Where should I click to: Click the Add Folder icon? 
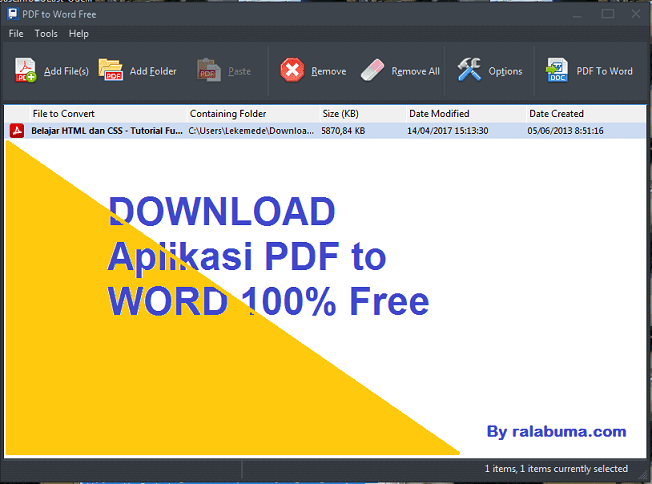pyautogui.click(x=111, y=69)
